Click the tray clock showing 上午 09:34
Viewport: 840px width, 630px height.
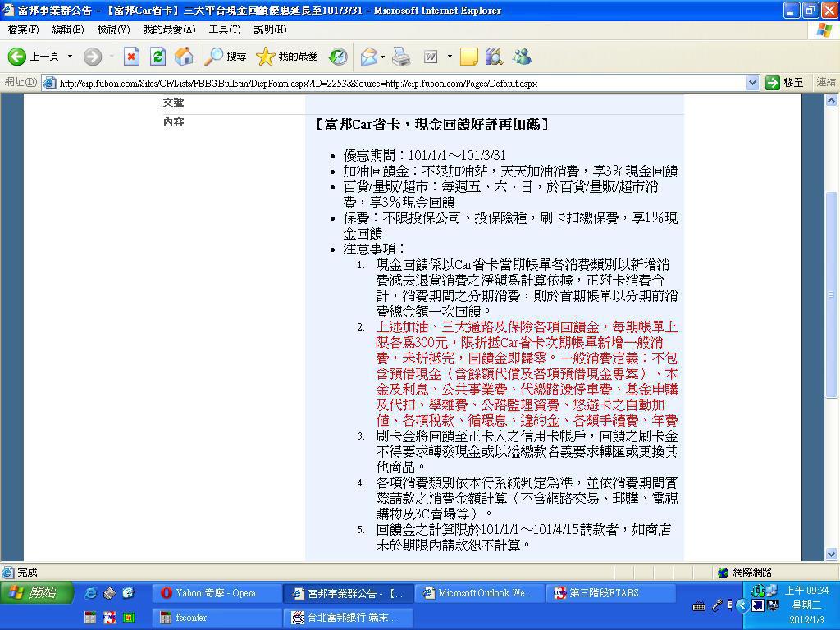click(x=807, y=591)
